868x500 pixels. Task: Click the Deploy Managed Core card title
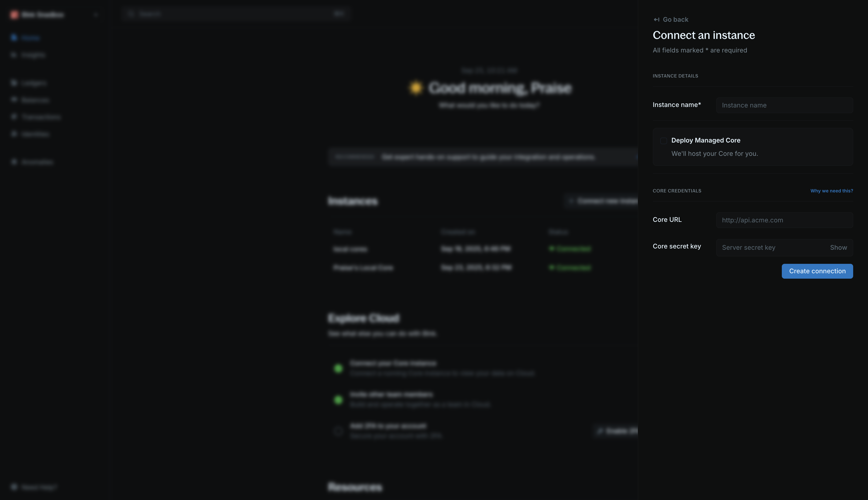[706, 140]
